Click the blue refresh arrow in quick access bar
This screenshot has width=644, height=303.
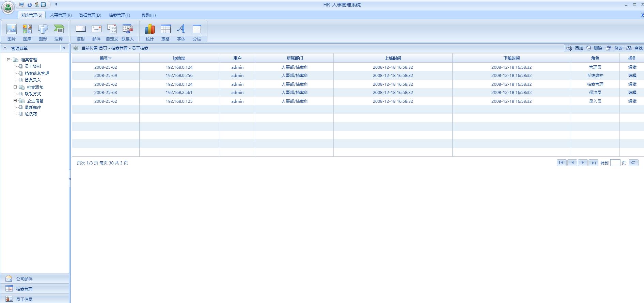pos(30,5)
